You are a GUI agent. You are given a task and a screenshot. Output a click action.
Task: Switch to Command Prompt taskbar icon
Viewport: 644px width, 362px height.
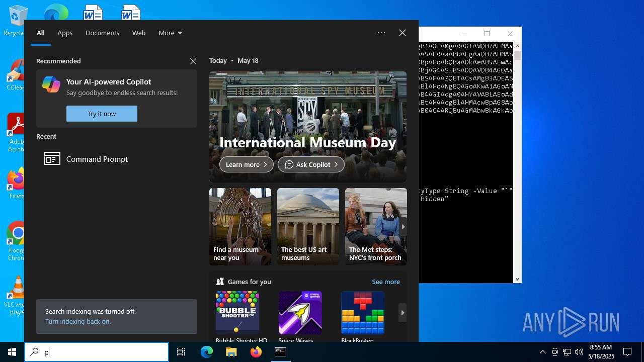(x=280, y=352)
